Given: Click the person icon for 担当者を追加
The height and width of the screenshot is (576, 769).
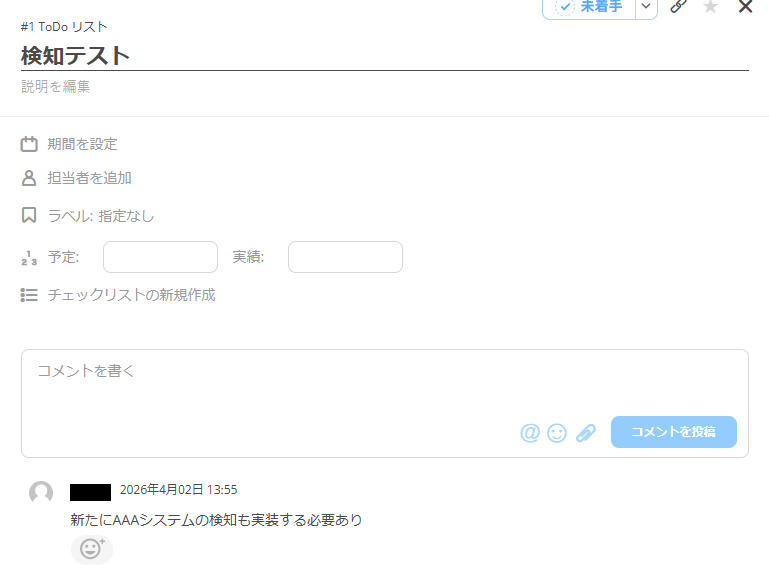Looking at the screenshot, I should coord(29,178).
